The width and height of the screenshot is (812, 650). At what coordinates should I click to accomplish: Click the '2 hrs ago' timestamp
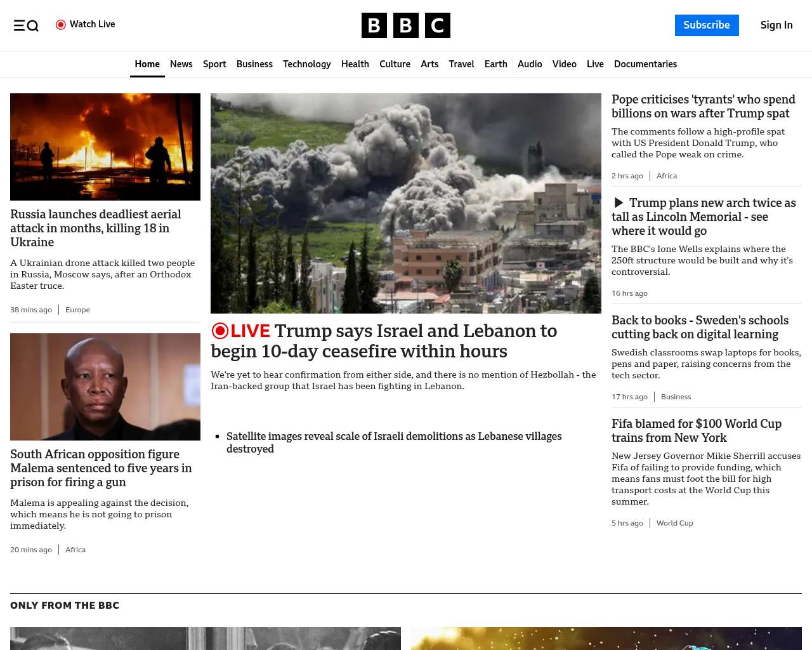coord(627,176)
